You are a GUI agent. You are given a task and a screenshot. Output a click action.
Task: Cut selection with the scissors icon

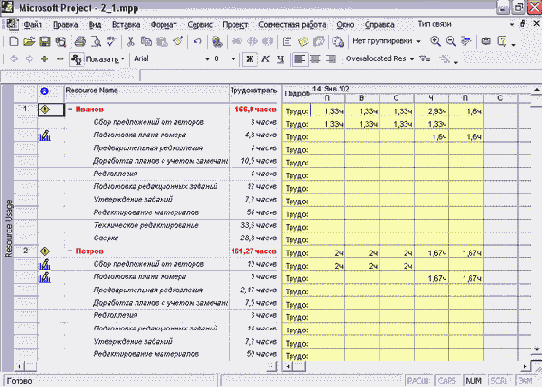[x=131, y=42]
